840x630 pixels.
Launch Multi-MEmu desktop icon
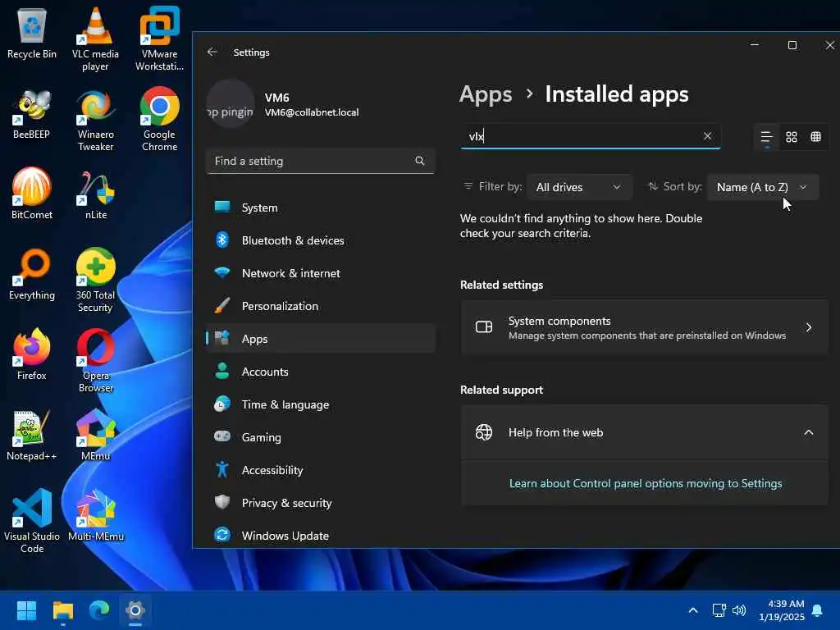[x=95, y=515]
